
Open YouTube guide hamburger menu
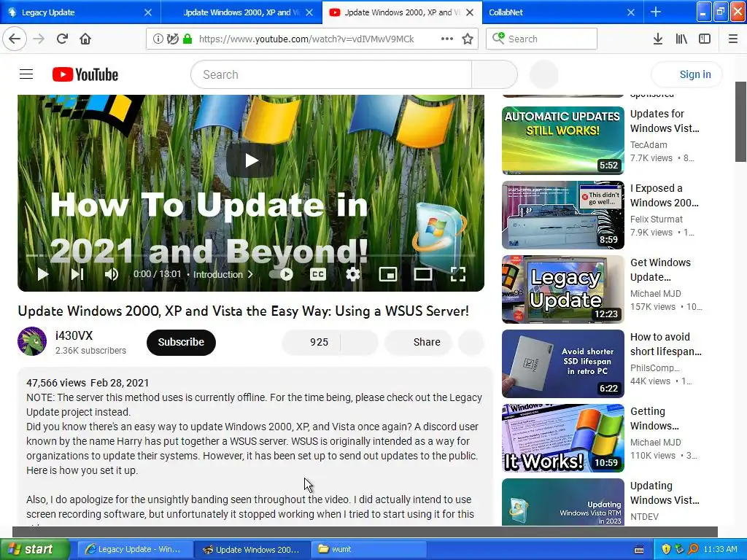click(x=26, y=74)
